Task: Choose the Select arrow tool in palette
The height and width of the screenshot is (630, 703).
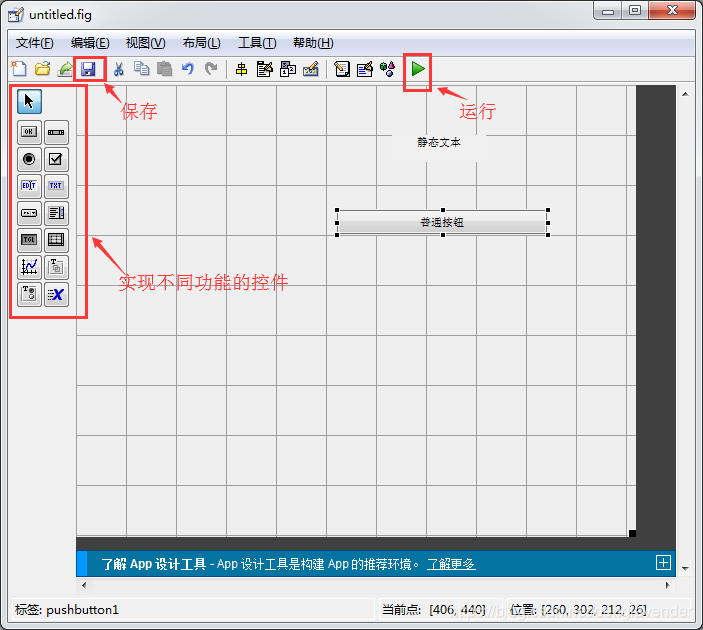Action: (x=29, y=101)
